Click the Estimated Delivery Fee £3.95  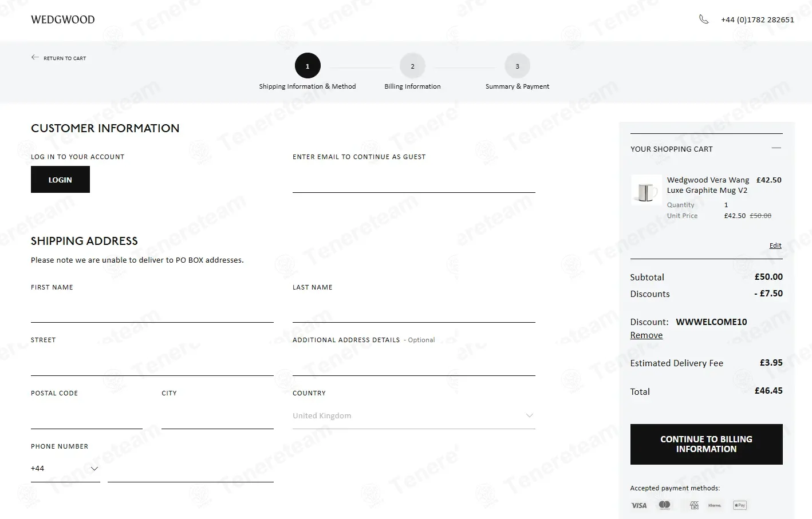[x=771, y=363]
